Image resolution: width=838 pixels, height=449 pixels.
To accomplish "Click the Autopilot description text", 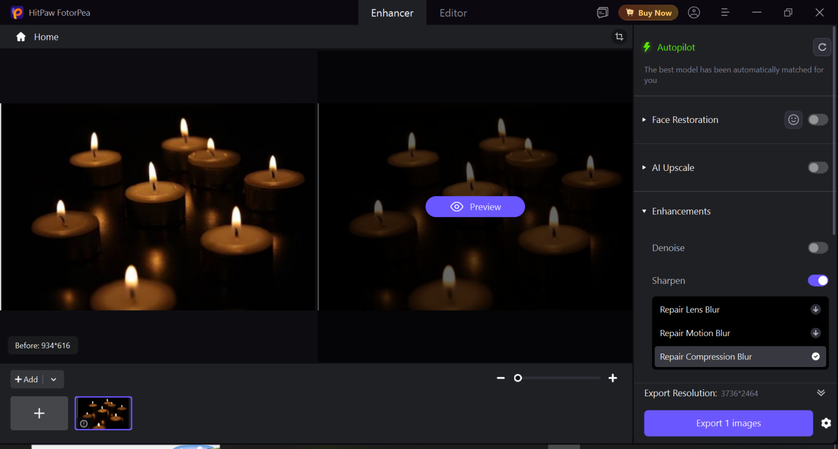I will coord(734,75).
